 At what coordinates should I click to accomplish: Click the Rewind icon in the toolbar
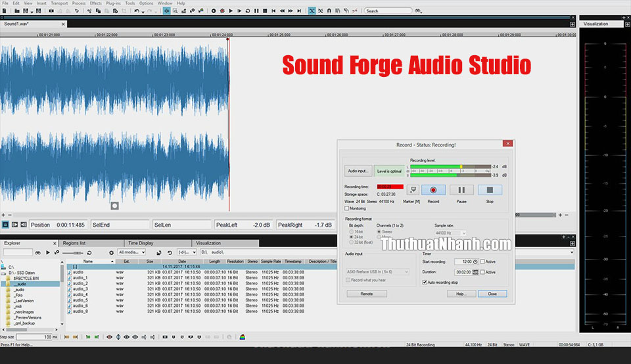(282, 11)
